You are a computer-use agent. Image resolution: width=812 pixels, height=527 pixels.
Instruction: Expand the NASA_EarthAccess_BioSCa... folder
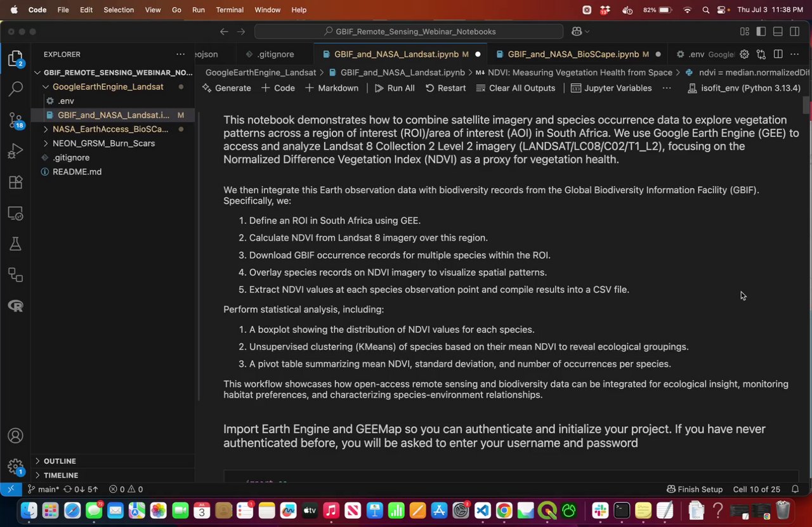coord(114,129)
